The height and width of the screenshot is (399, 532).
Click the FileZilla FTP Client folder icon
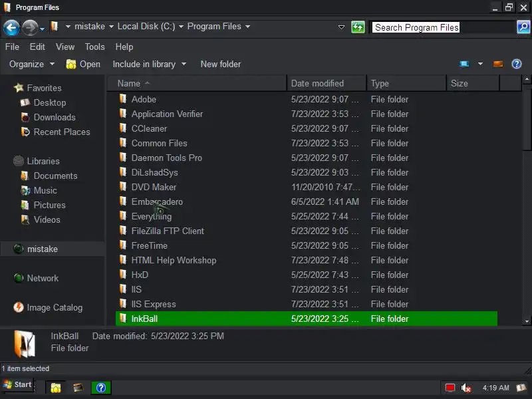click(123, 230)
